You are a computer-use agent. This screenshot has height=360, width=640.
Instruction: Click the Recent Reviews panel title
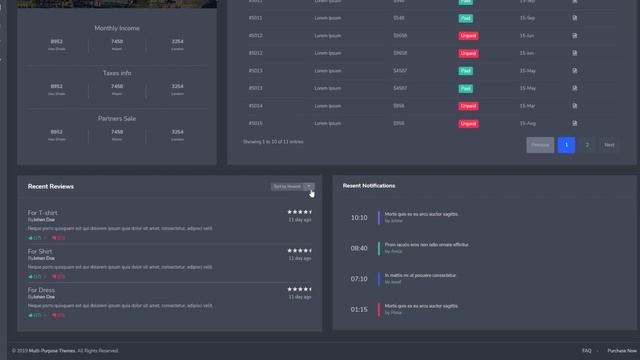pyautogui.click(x=51, y=187)
